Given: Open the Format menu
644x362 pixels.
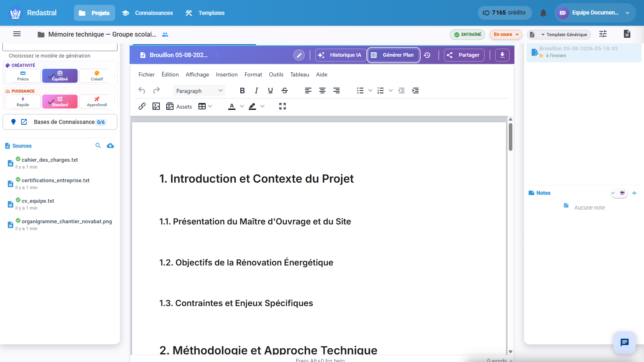Looking at the screenshot, I should point(253,74).
